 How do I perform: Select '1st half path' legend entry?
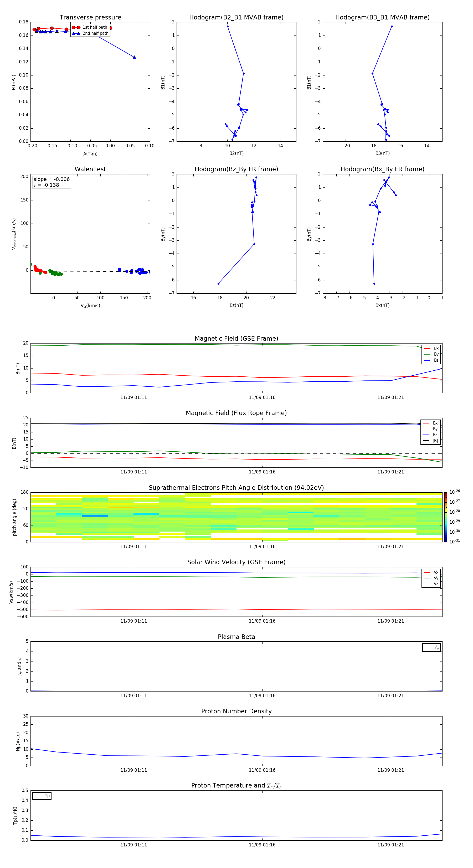tap(90, 27)
